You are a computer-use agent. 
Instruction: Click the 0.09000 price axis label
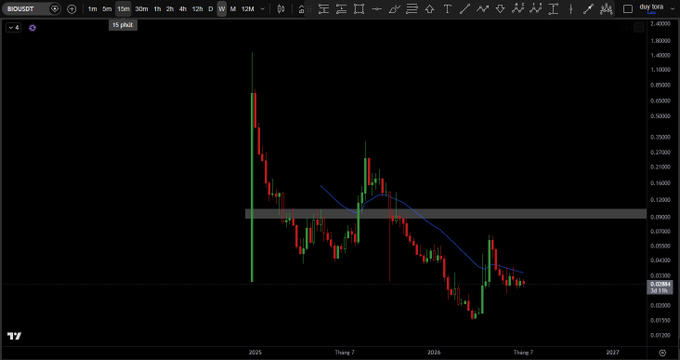click(x=660, y=217)
